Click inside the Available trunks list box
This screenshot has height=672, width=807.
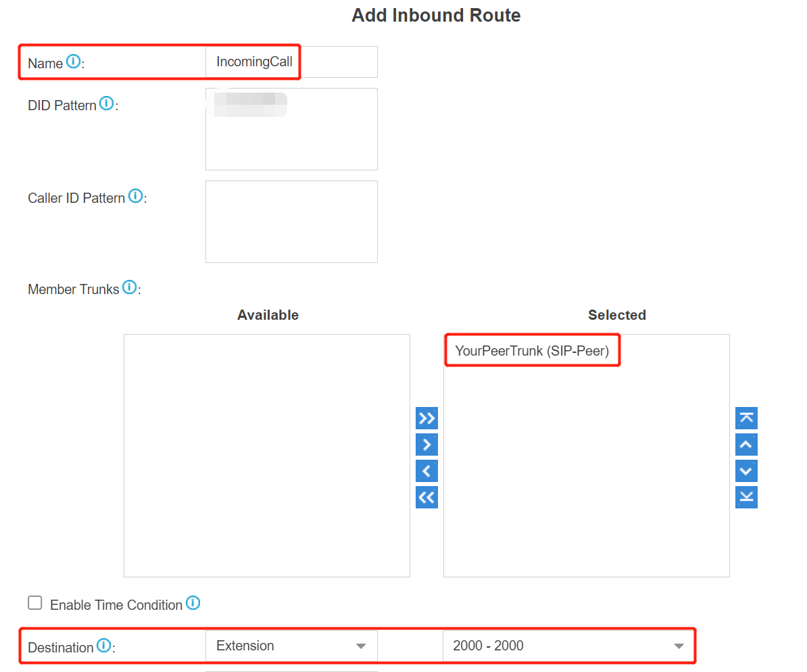pos(266,456)
